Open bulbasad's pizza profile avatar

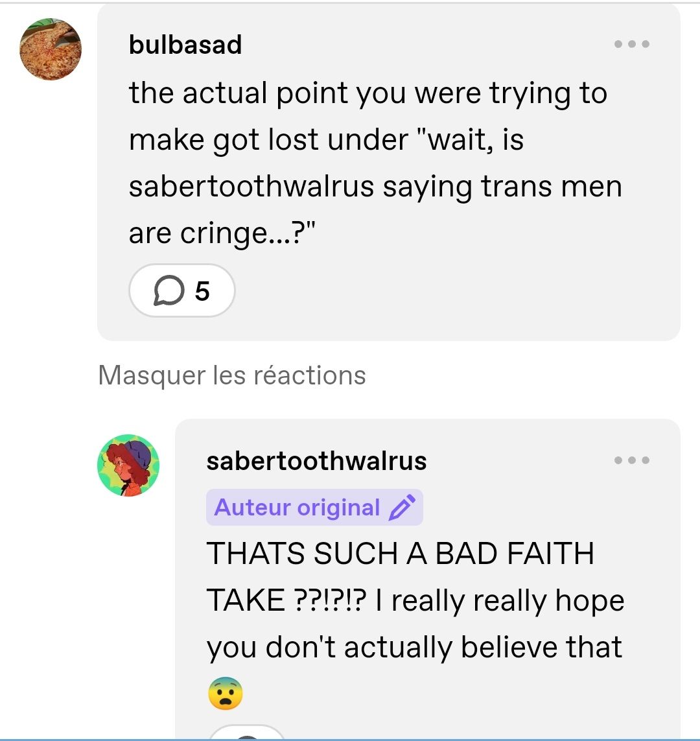(x=51, y=49)
